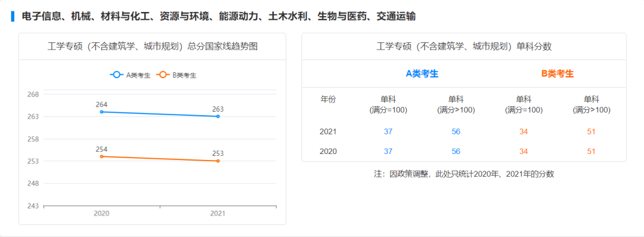
Task: Click the blue legend circle marker for A类考生
Action: (117, 75)
